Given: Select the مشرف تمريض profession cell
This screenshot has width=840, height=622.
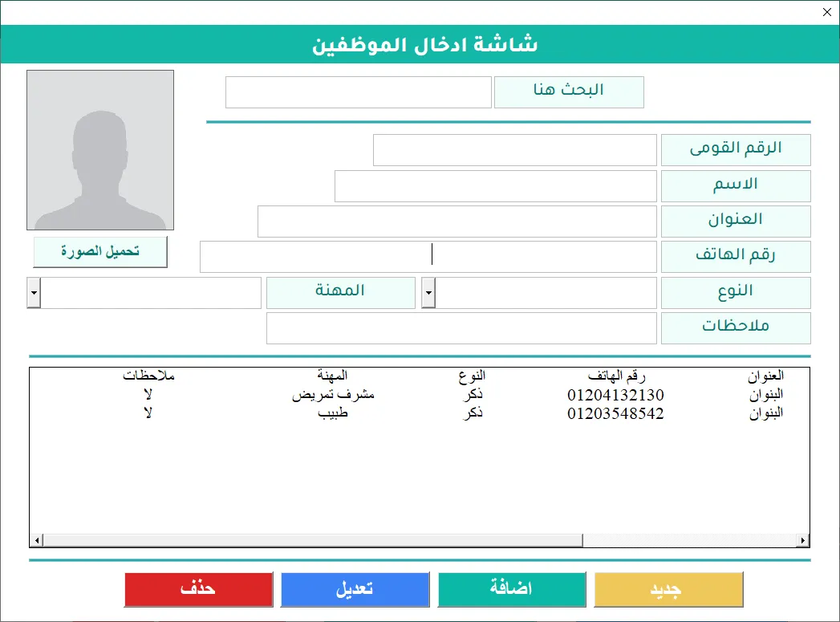Looking at the screenshot, I should coord(333,395).
